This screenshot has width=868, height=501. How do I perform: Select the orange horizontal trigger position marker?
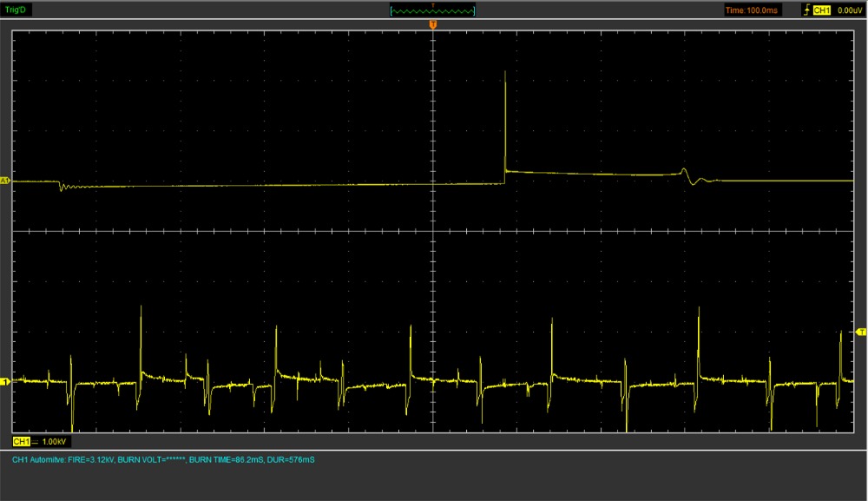pyautogui.click(x=433, y=26)
